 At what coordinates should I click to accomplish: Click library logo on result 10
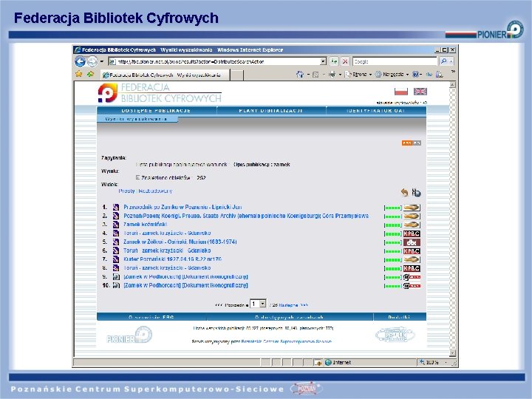tap(412, 286)
